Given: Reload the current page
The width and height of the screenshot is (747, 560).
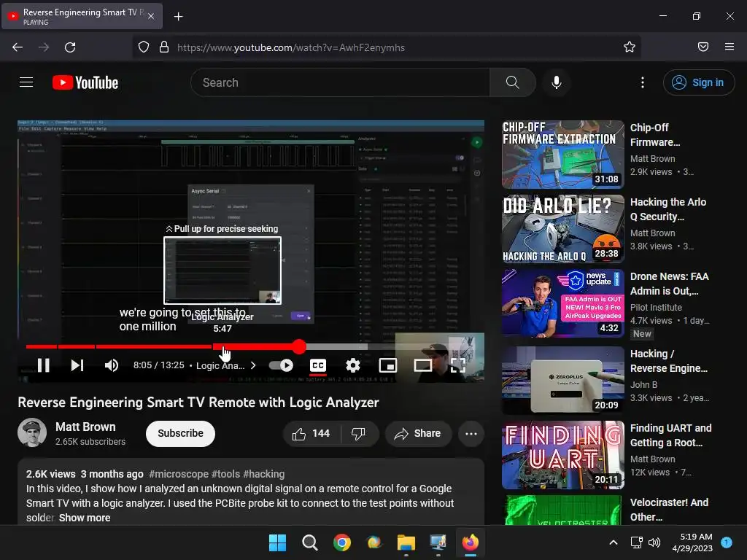Looking at the screenshot, I should (x=70, y=47).
